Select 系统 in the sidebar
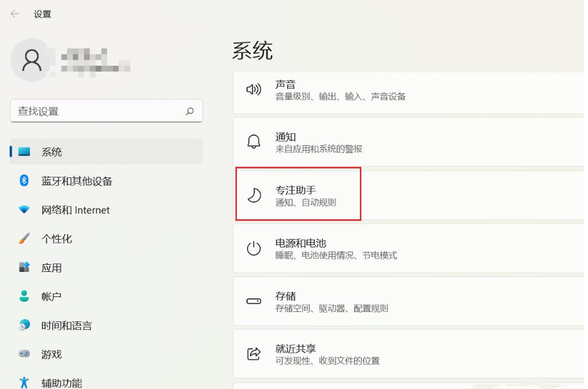Screen dimensions: 588x389 coord(51,152)
